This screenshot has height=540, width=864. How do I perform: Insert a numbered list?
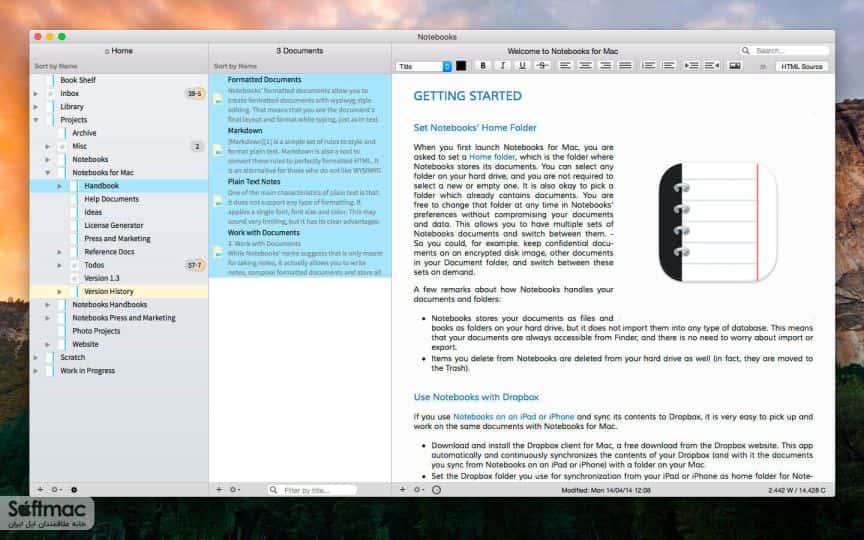coord(649,66)
